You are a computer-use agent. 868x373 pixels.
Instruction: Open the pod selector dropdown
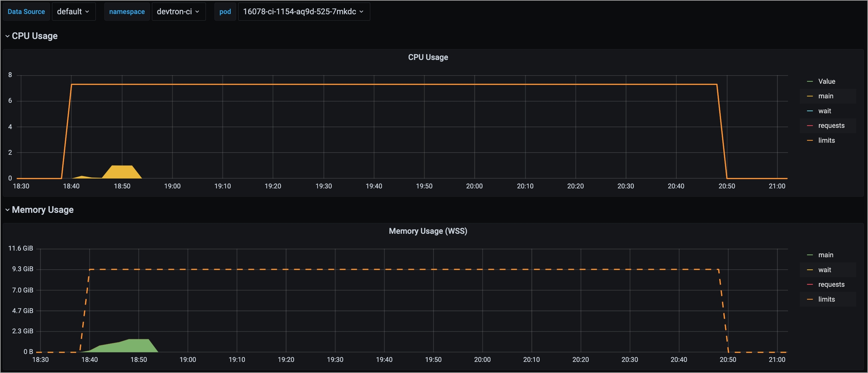pos(303,12)
